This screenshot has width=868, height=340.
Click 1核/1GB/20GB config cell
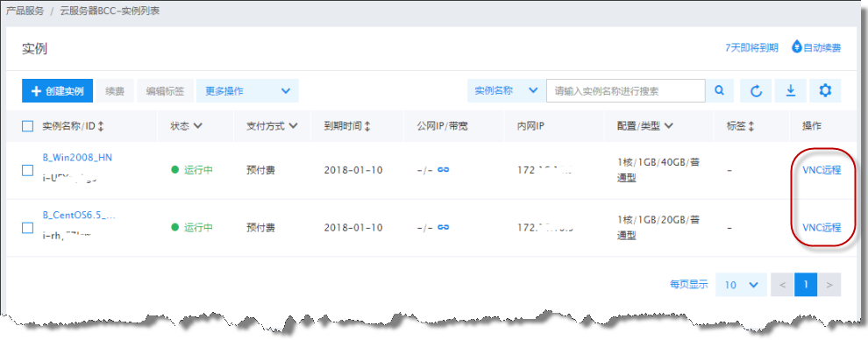[x=658, y=228]
